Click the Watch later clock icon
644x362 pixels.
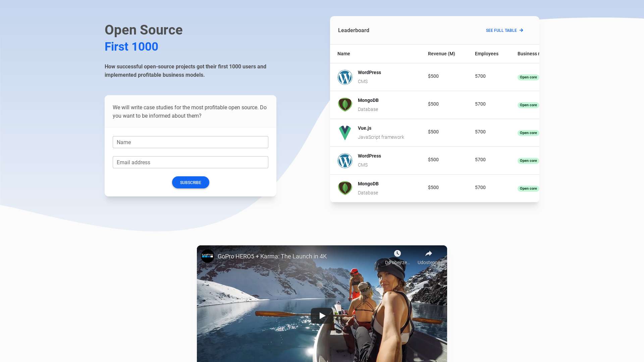pos(397,253)
